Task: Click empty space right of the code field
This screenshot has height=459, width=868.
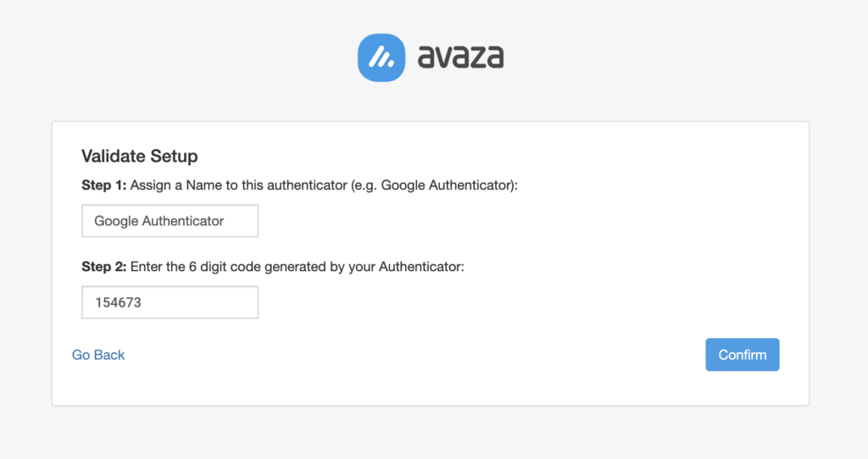Action: 498,302
